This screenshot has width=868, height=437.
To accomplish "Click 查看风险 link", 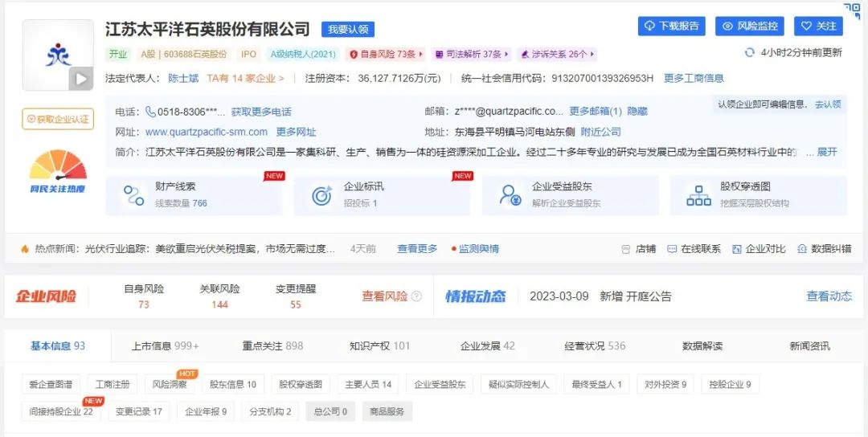I will click(385, 296).
